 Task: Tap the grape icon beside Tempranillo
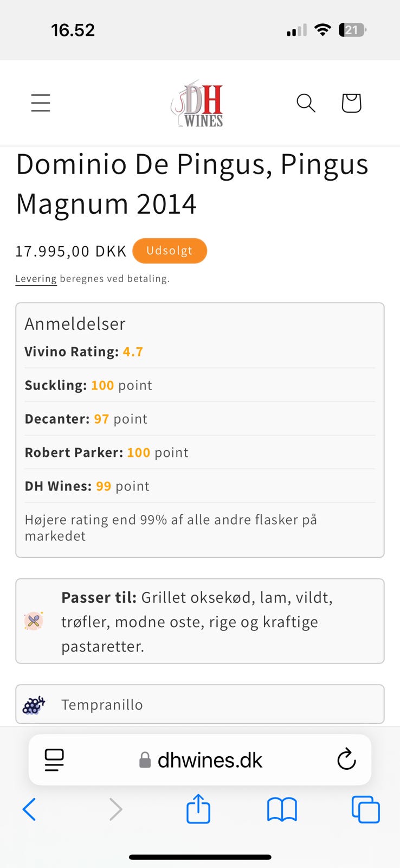pos(34,704)
